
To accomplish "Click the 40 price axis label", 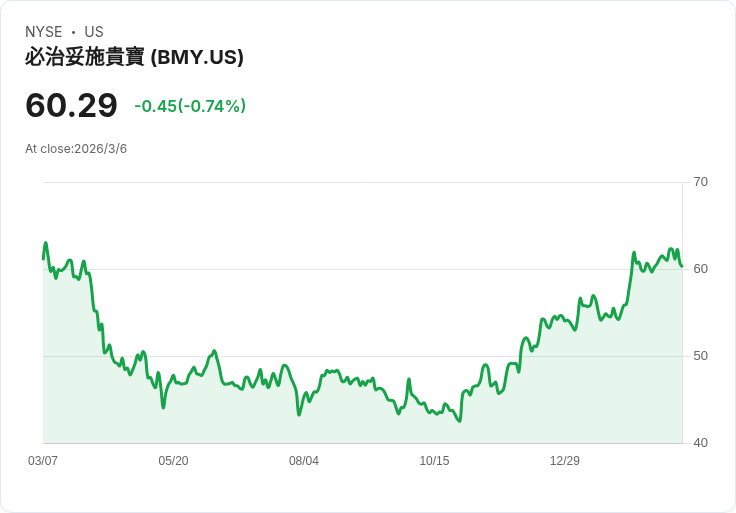I will point(700,443).
